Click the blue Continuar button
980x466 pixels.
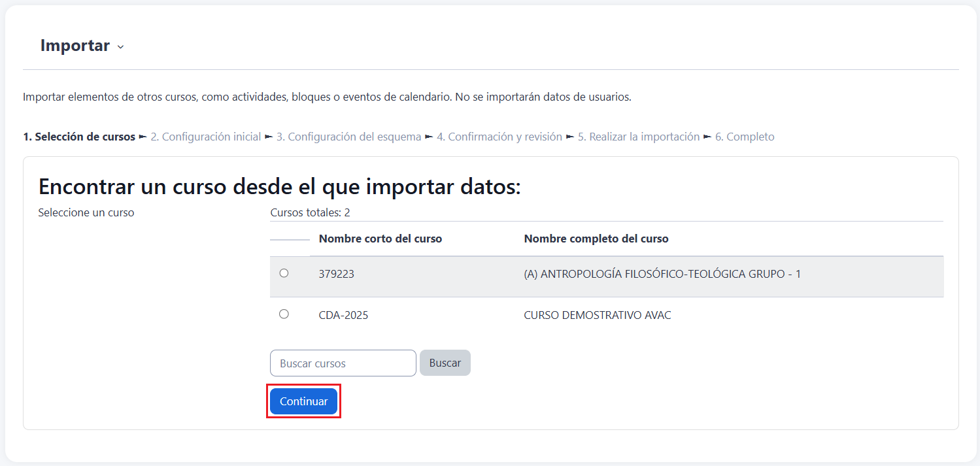pos(303,401)
